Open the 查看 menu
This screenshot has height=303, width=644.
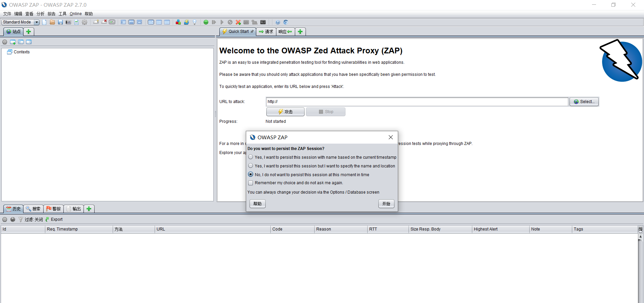tap(30, 14)
